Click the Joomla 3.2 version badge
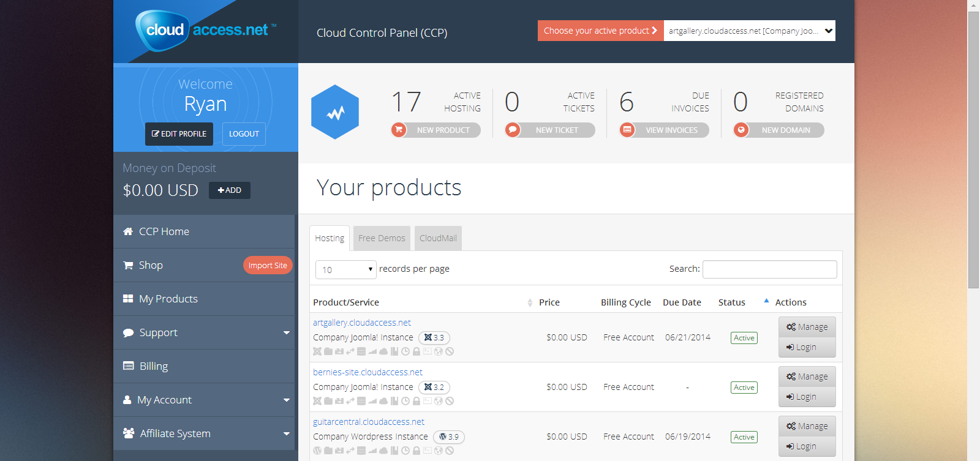 tap(434, 387)
